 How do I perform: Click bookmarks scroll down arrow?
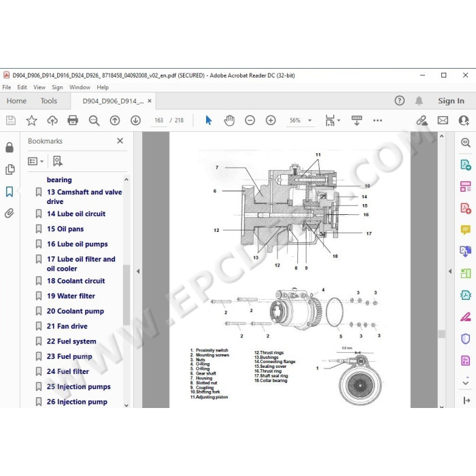[126, 405]
